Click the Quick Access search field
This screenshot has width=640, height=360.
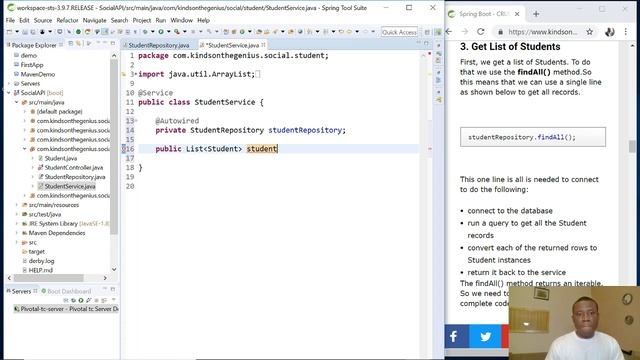[399, 32]
